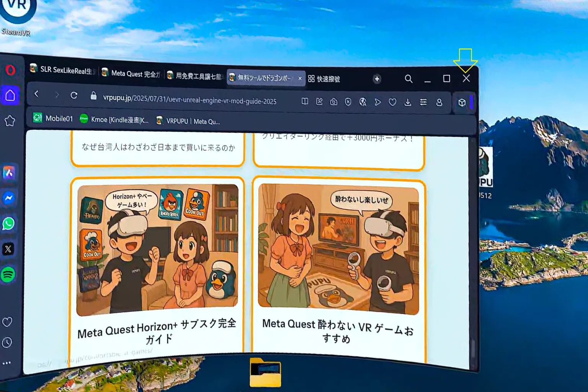588x392 pixels.
Task: Open the profile account icon
Action: point(439,102)
